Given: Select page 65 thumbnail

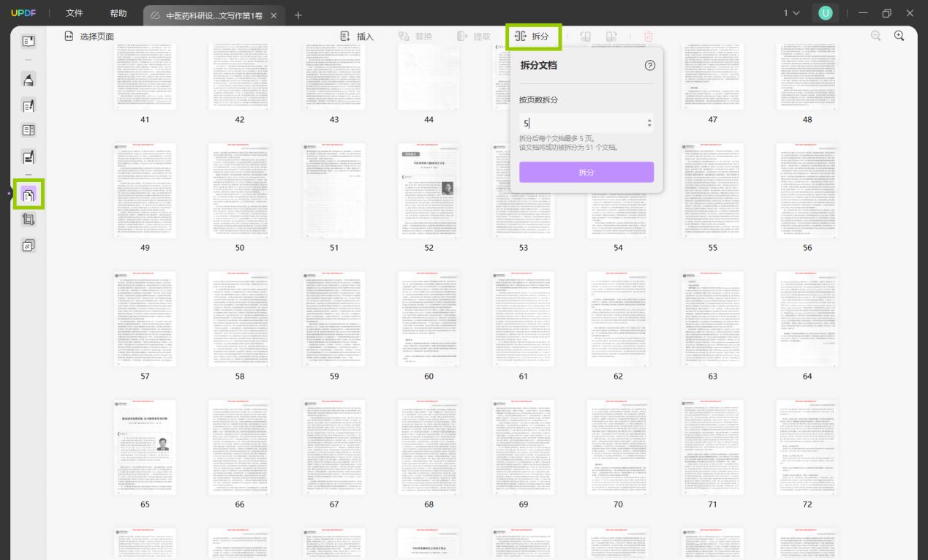Looking at the screenshot, I should click(145, 448).
